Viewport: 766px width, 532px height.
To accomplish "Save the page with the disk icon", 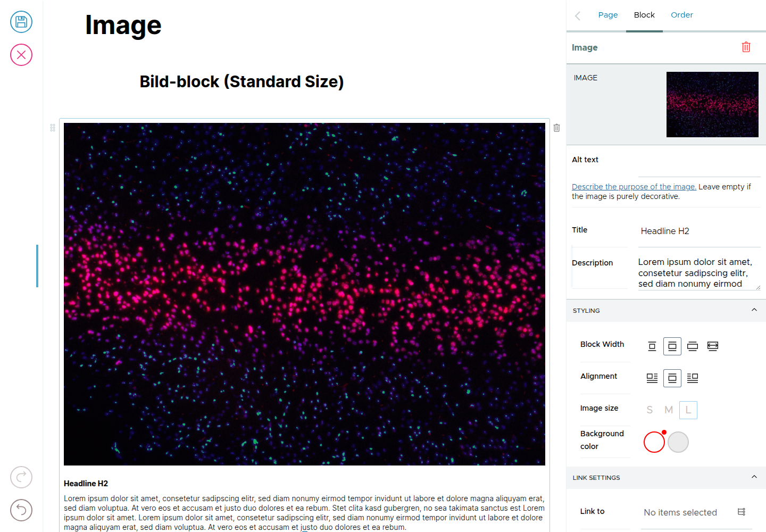I will pyautogui.click(x=21, y=22).
